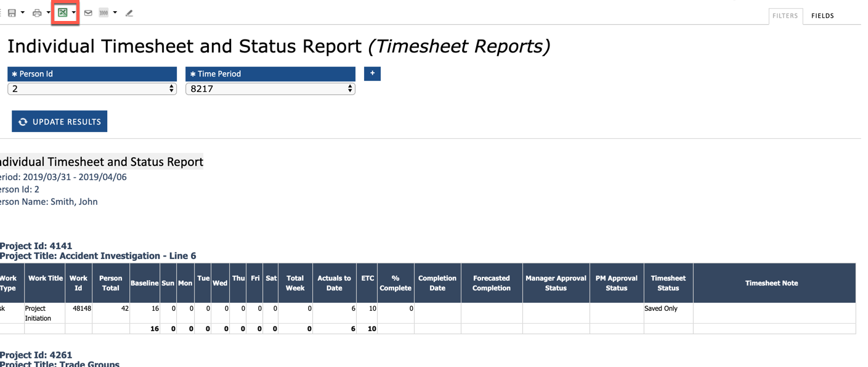Click the Save report icon
Viewport: 868px width, 367px height.
click(11, 12)
